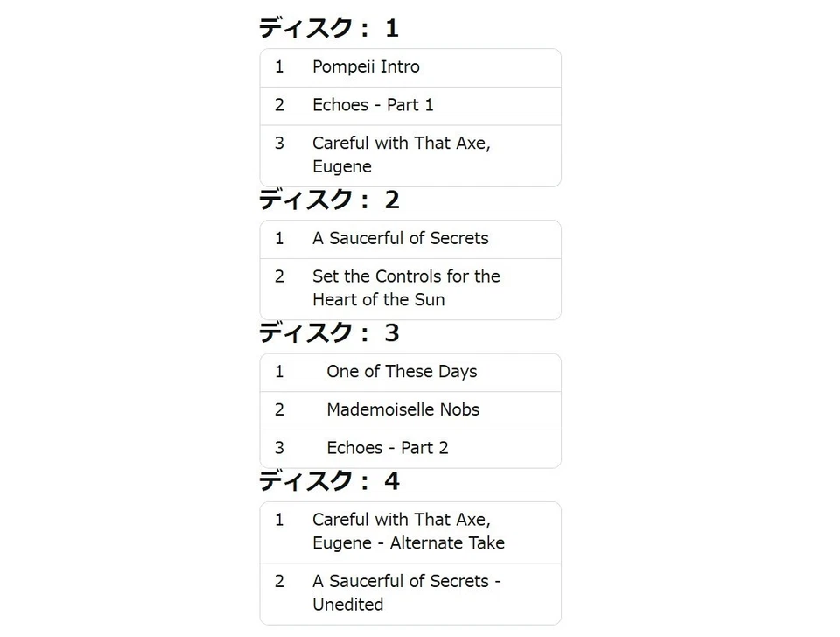Choose Careful with That Axe, Eugene on disc 1
Viewport: 840px width, 637px height.
410,156
